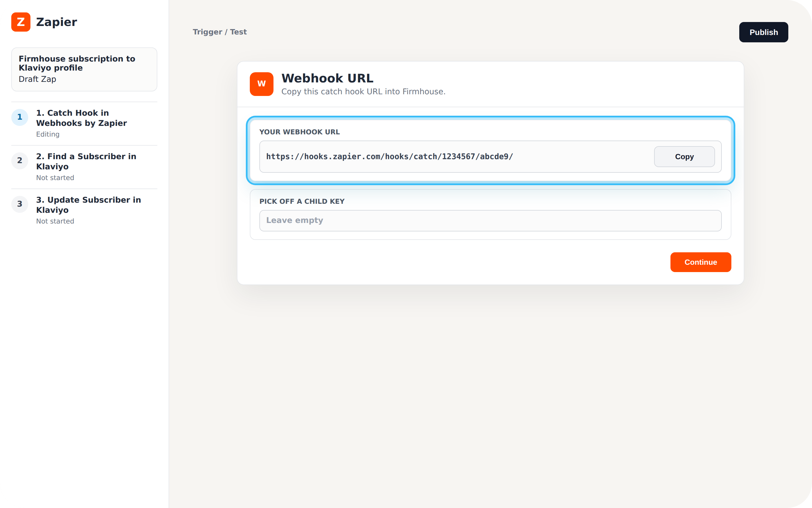Image resolution: width=812 pixels, height=508 pixels.
Task: Open step 1 Catch Hook in Webhooks
Action: (x=84, y=123)
